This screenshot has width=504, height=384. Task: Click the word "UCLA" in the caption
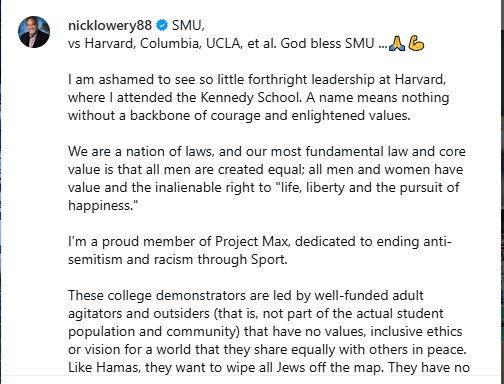point(224,44)
